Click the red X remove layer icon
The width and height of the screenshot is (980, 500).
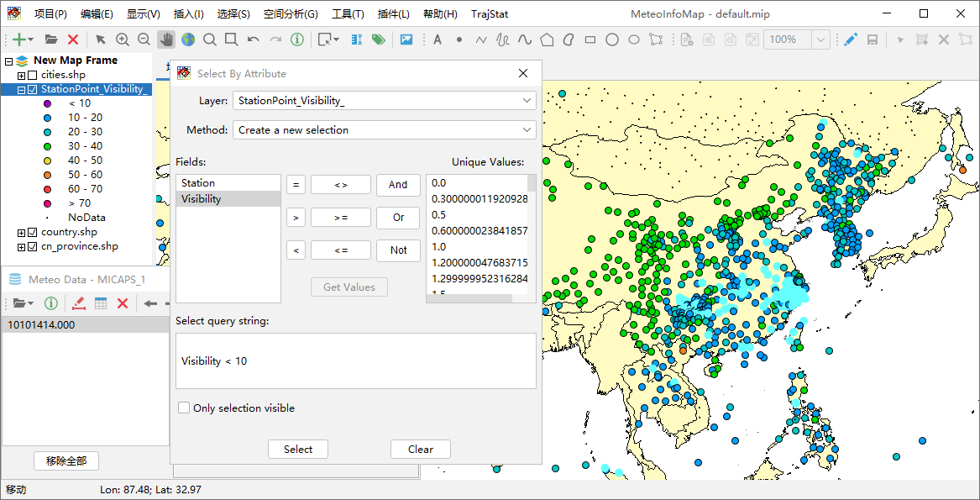73,39
